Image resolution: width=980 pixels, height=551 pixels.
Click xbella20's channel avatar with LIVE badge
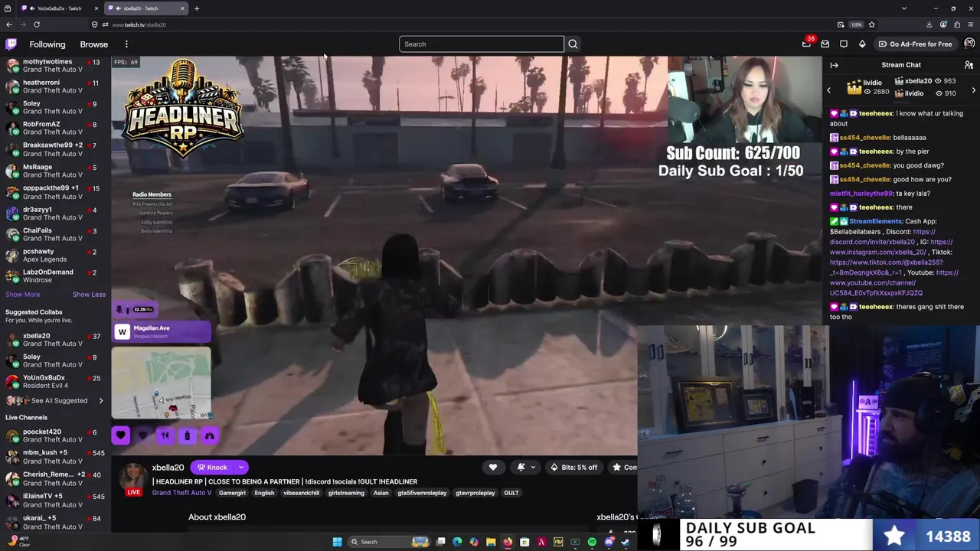pyautogui.click(x=134, y=478)
